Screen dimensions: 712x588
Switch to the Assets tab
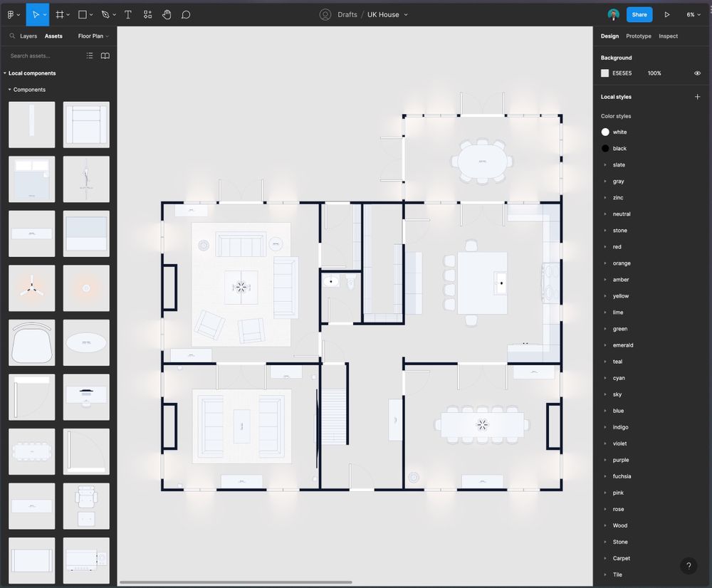(53, 36)
